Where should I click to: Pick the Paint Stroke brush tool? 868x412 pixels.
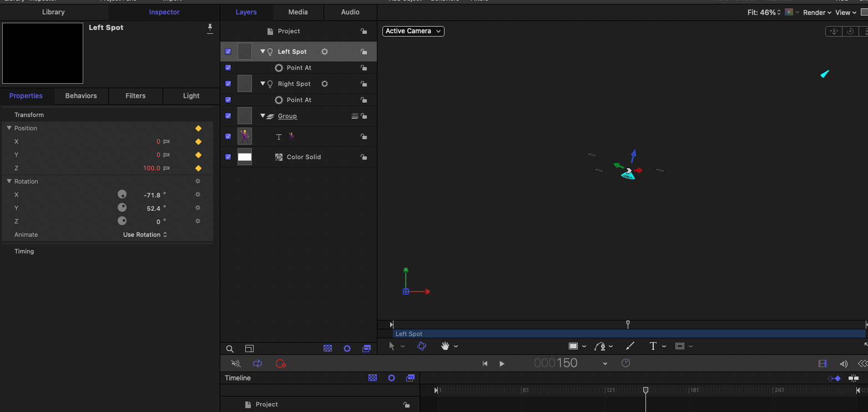630,346
